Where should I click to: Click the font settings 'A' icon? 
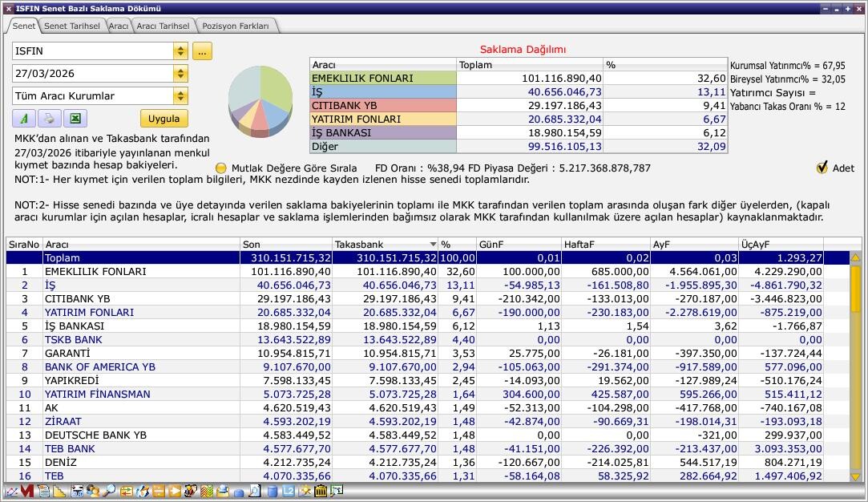click(24, 119)
